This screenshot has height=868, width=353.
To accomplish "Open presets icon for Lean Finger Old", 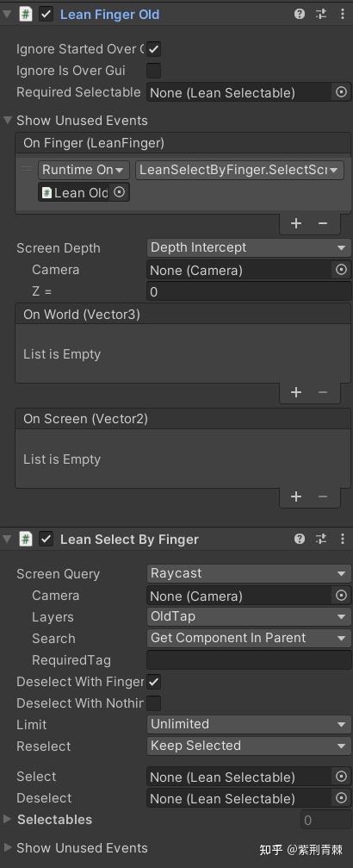I will tap(321, 15).
